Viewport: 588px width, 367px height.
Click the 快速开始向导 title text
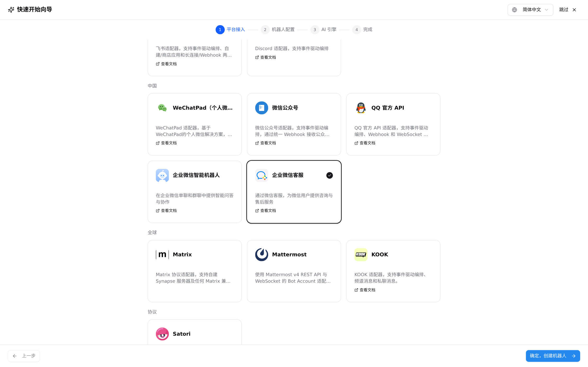coord(34,10)
